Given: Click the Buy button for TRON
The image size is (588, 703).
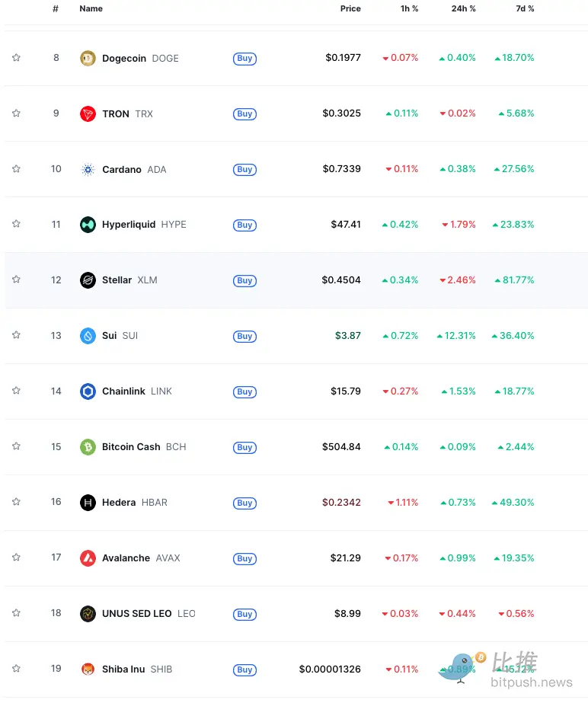Looking at the screenshot, I should coord(244,114).
